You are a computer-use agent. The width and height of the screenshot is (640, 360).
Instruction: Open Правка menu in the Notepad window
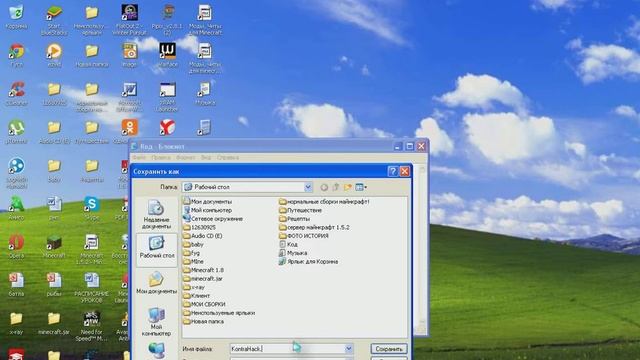[161, 158]
